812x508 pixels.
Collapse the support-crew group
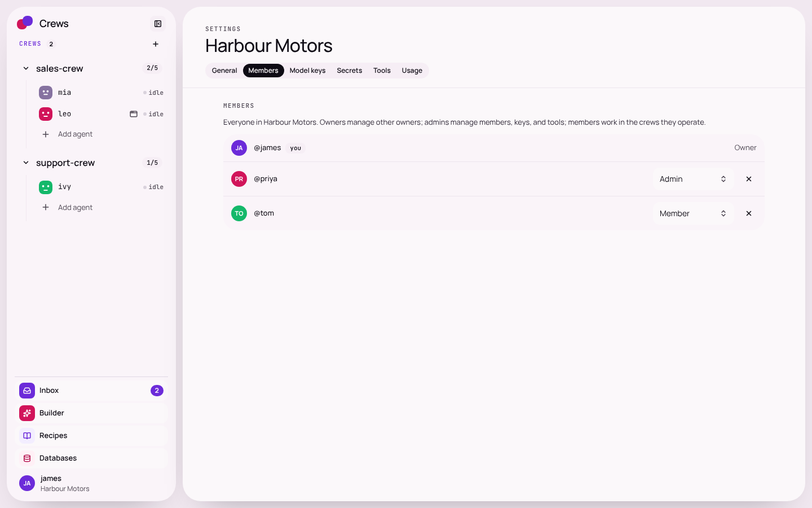[26, 163]
